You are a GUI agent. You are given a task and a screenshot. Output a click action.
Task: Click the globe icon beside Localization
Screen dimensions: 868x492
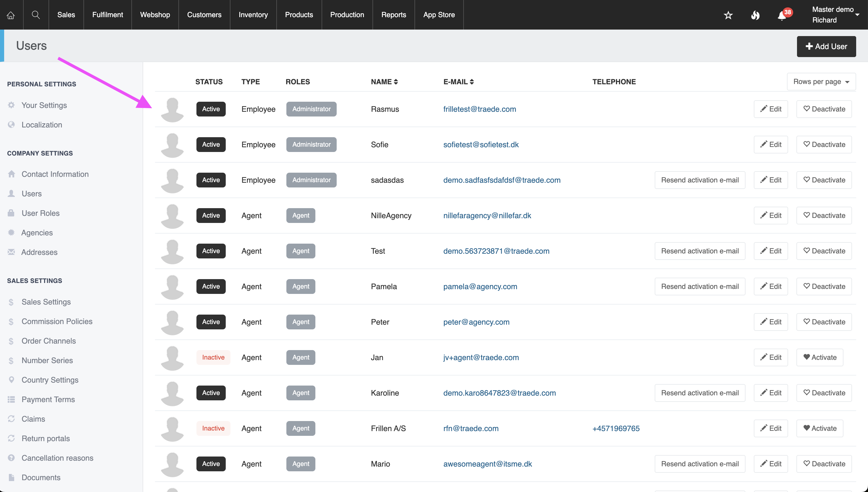tap(11, 125)
